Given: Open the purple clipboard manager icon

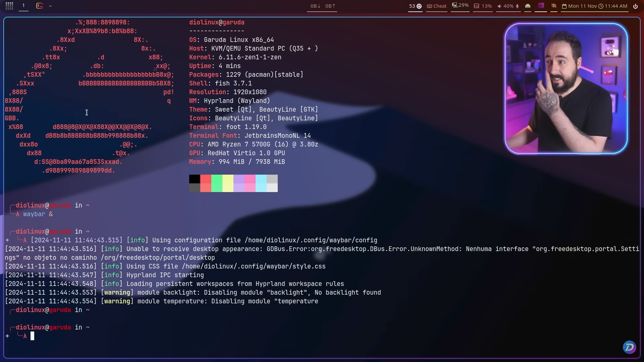Looking at the screenshot, I should [541, 6].
